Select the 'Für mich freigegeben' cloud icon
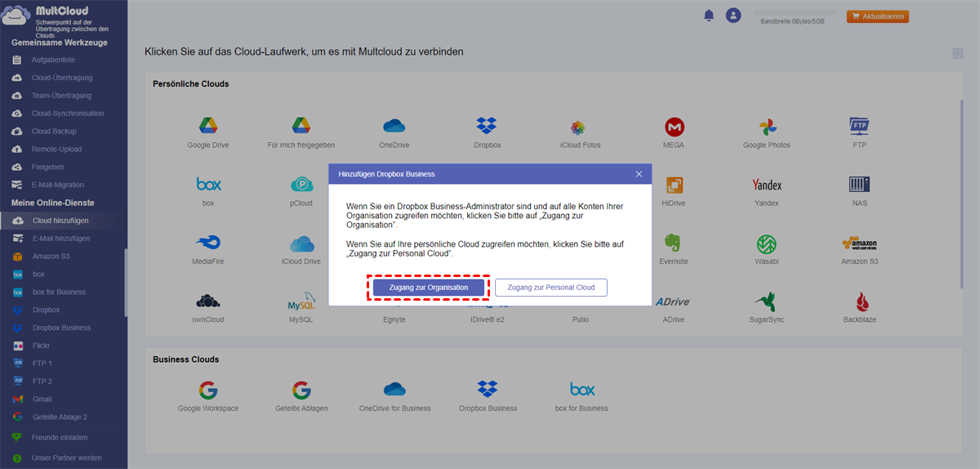The height and width of the screenshot is (469, 980). [301, 126]
